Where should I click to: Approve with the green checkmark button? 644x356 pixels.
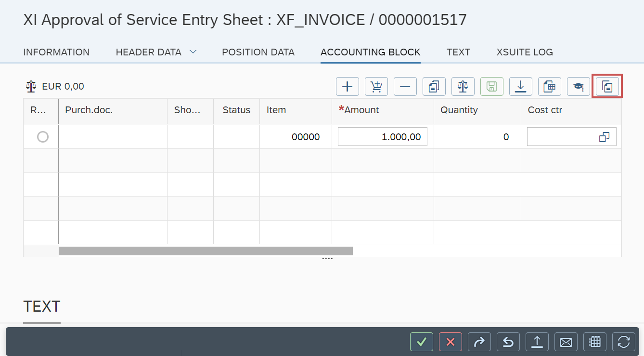[x=422, y=342]
